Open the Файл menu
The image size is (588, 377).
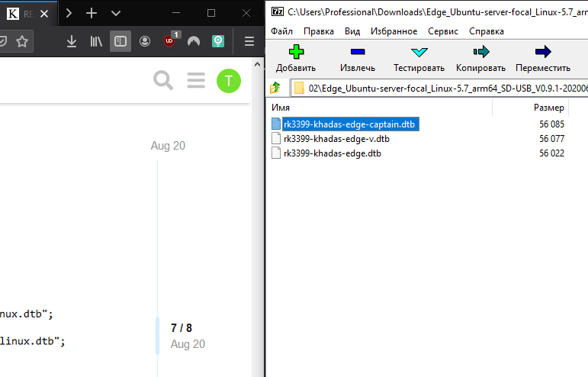[281, 31]
